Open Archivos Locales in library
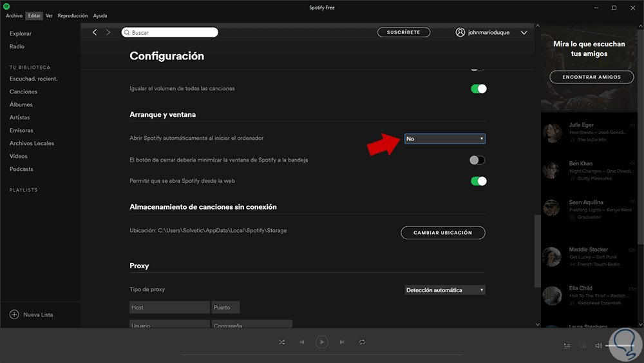 (32, 143)
